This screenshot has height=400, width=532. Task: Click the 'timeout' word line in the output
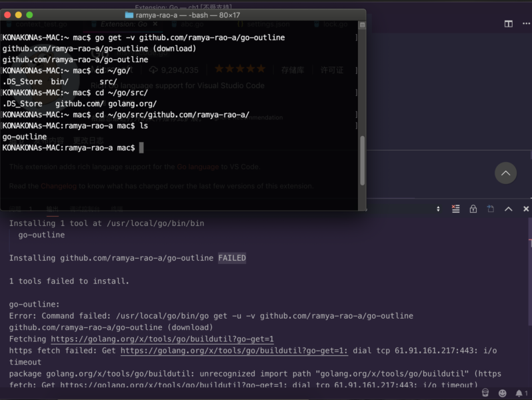click(x=25, y=362)
